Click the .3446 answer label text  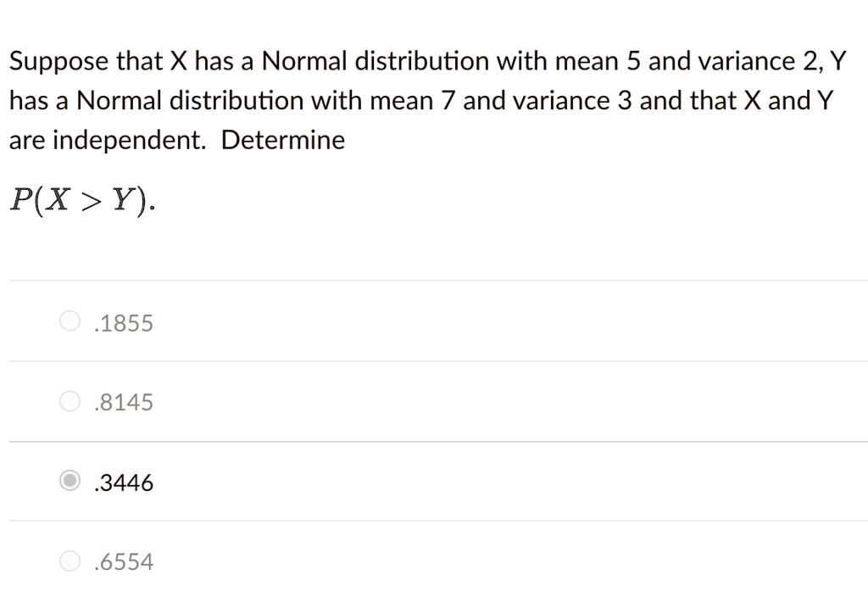point(124,482)
